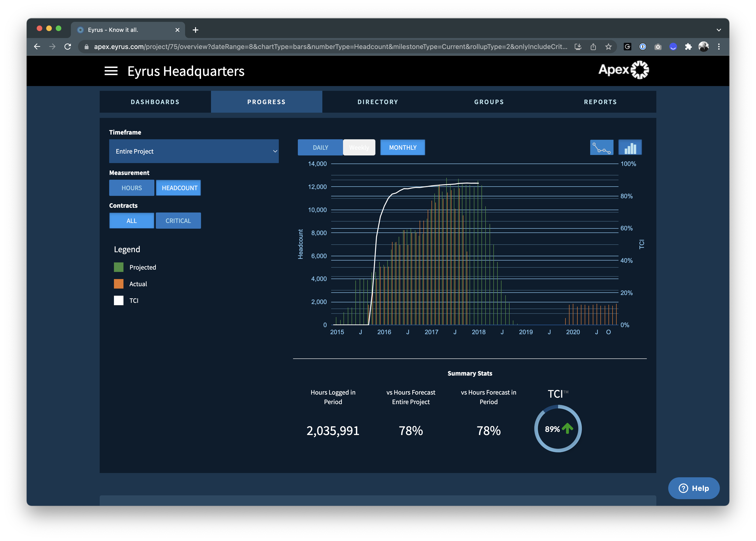Open a new browser tab
Screen dimensions: 756x541
click(x=196, y=30)
